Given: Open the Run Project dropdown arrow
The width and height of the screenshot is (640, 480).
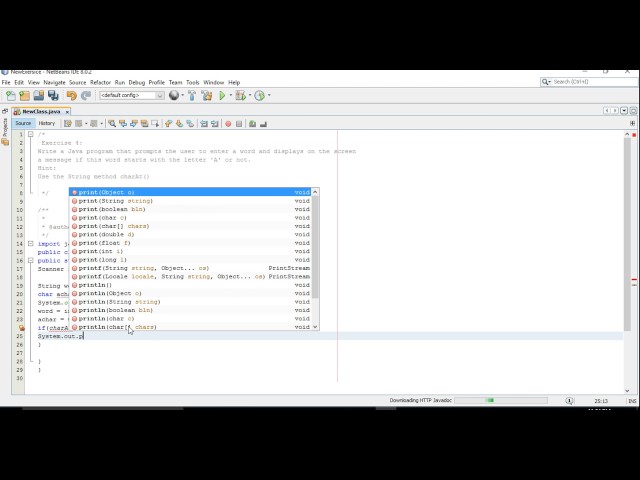Looking at the screenshot, I should 231,96.
